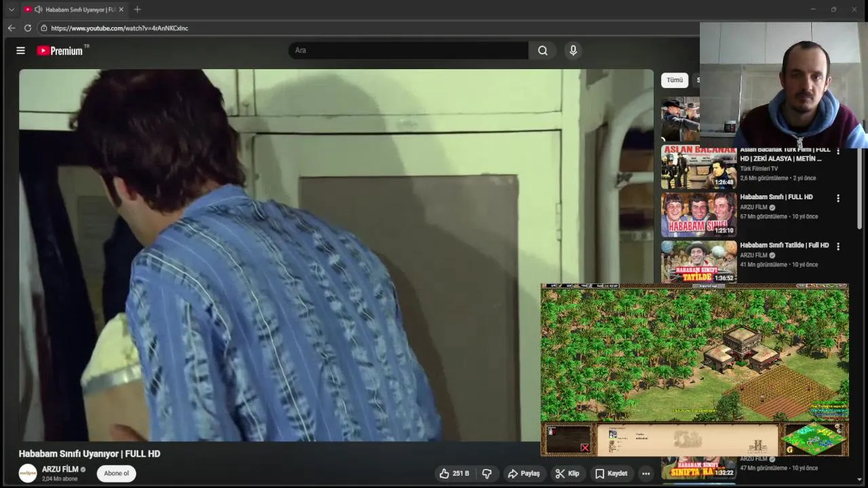Open options for Aslan Bacanak video
Screen dimensions: 868x488
(x=838, y=151)
